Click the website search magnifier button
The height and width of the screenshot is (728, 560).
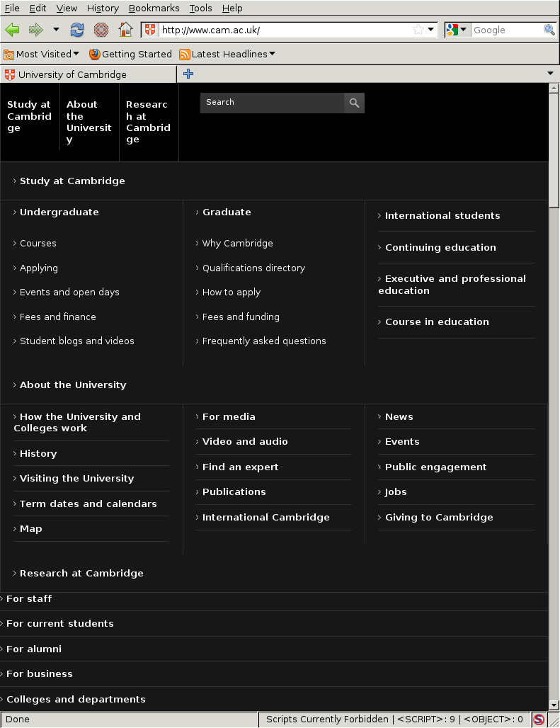354,103
